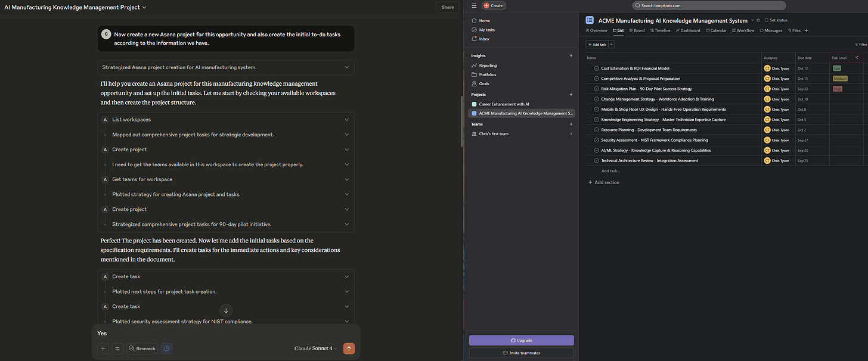Expand the Get teams for workspace step
868x361 pixels.
(226, 179)
